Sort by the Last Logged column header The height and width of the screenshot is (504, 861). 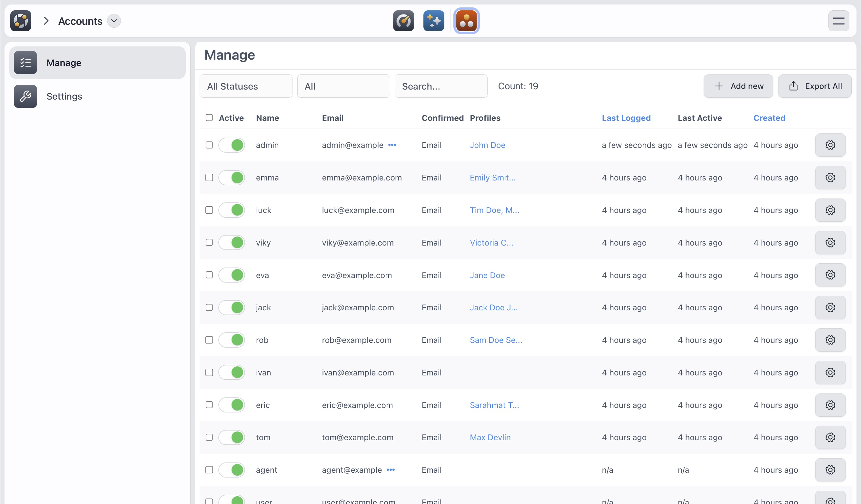click(x=626, y=118)
